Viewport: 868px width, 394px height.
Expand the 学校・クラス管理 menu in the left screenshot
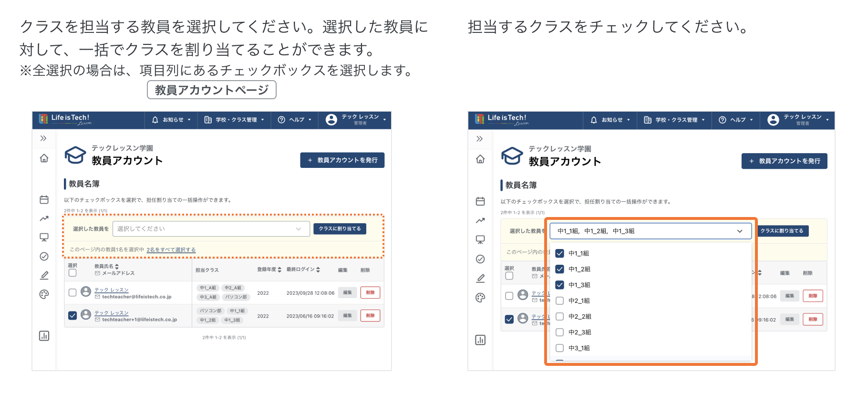coord(234,120)
